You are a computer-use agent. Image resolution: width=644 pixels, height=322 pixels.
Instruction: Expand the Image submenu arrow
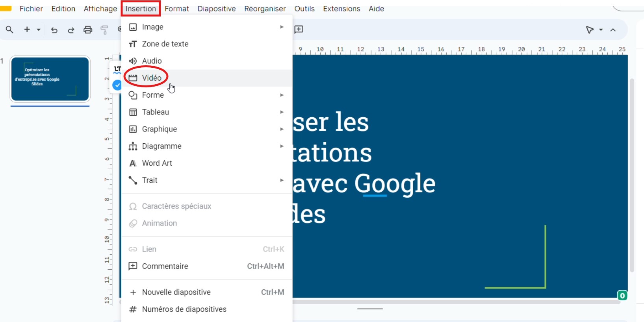pyautogui.click(x=282, y=27)
